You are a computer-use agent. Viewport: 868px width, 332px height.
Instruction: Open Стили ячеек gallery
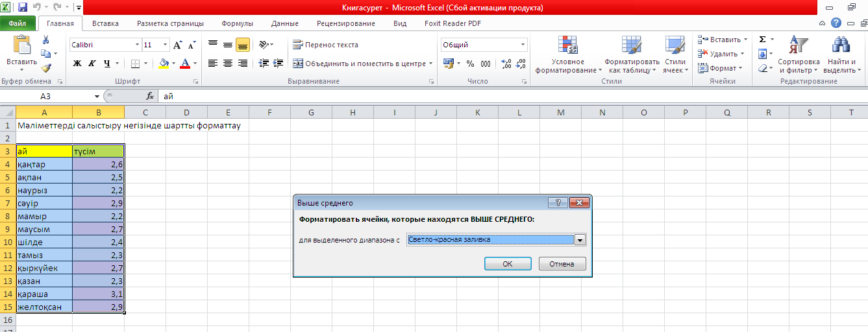tap(675, 54)
